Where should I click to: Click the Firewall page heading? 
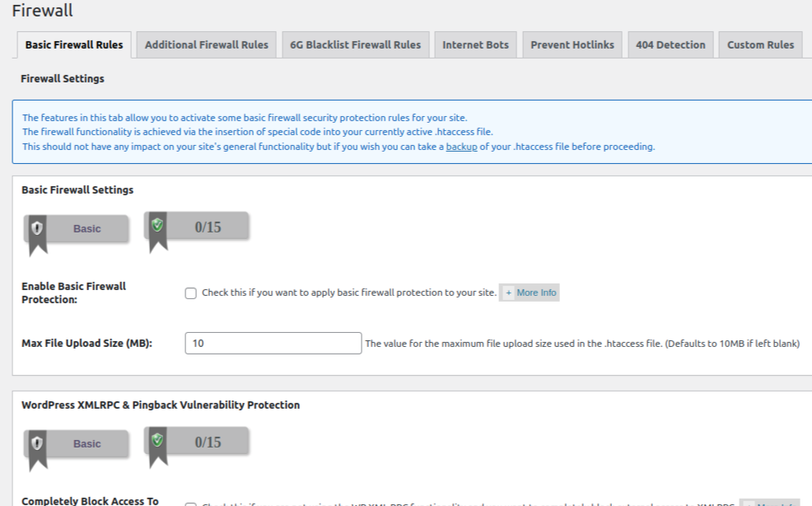tap(43, 11)
